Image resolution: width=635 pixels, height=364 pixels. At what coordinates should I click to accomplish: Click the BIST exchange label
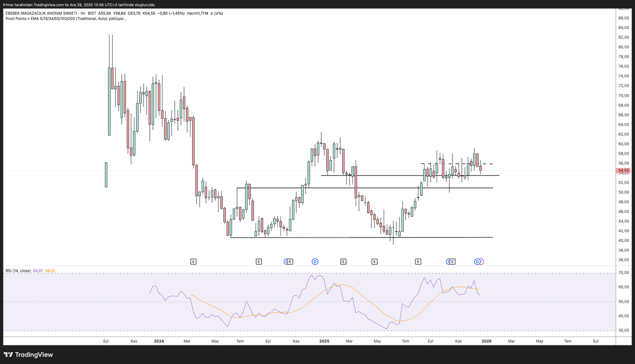point(92,13)
